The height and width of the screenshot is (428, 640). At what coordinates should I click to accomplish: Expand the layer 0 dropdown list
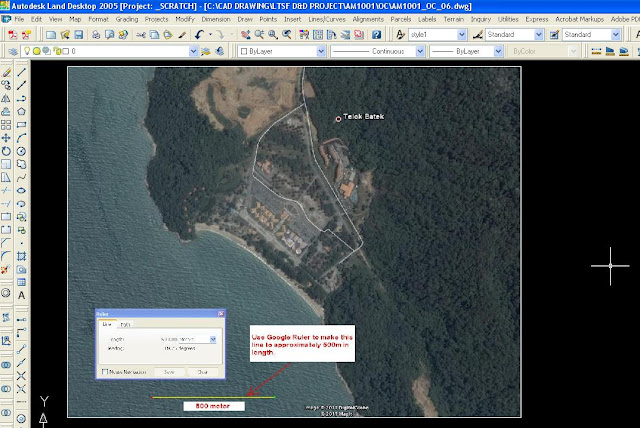point(193,51)
